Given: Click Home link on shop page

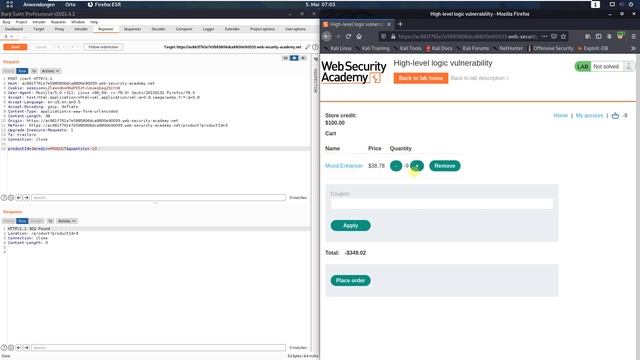Looking at the screenshot, I should point(560,116).
